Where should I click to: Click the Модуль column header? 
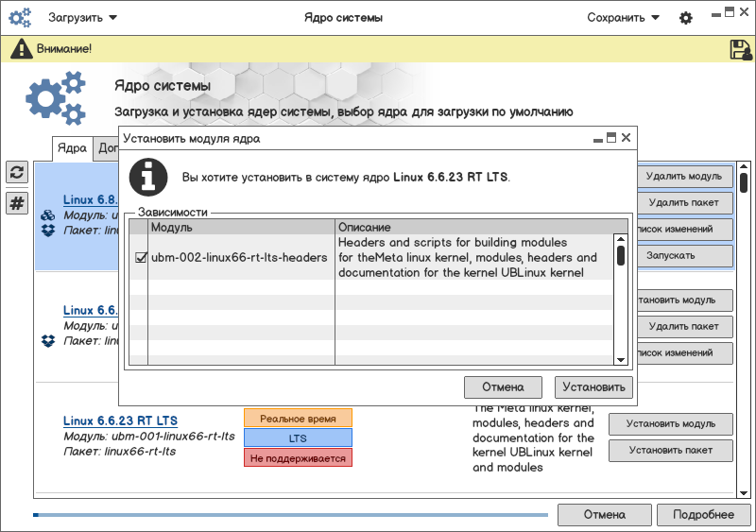[x=241, y=227]
